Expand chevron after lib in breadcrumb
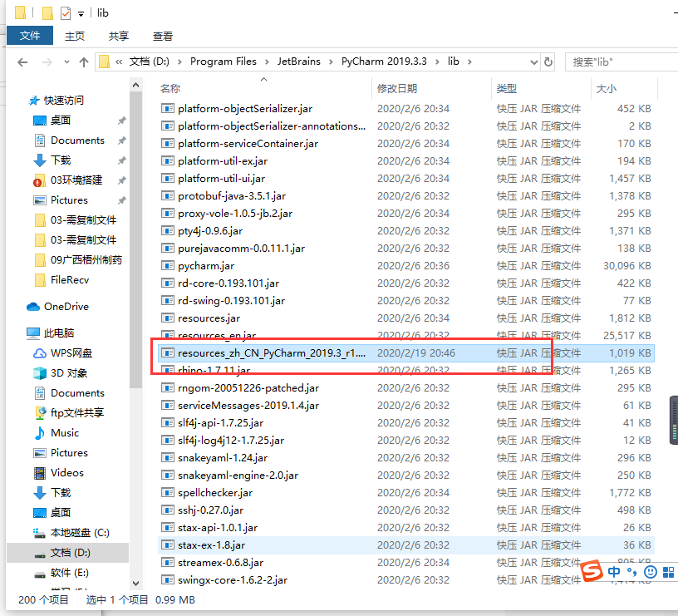 click(x=469, y=62)
